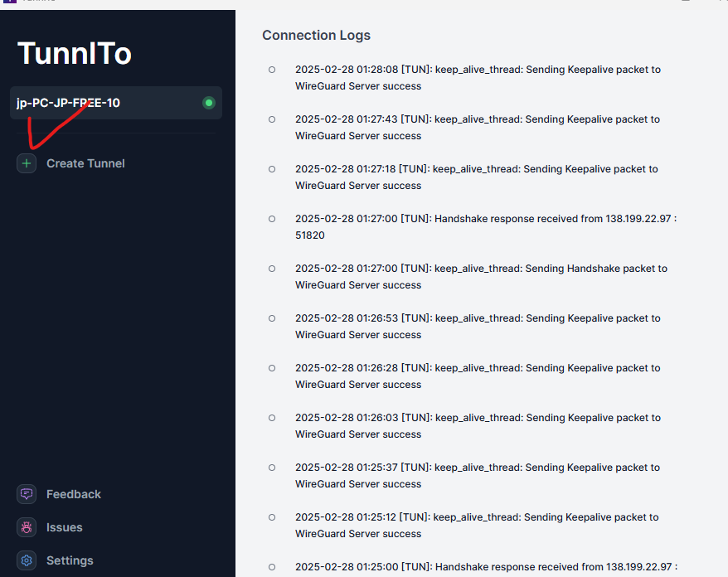The image size is (728, 577).
Task: Click the green plus Create Tunnel icon
Action: [27, 163]
